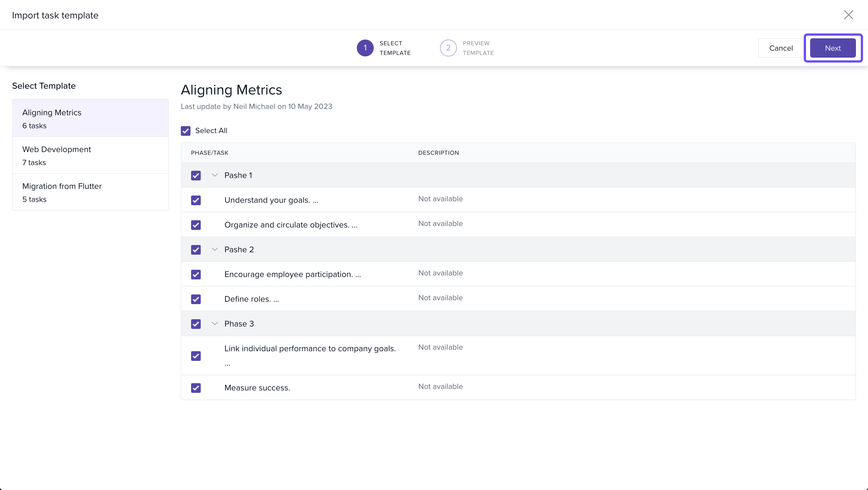Collapse the Phase 3 chevron
The image size is (868, 490).
[215, 324]
